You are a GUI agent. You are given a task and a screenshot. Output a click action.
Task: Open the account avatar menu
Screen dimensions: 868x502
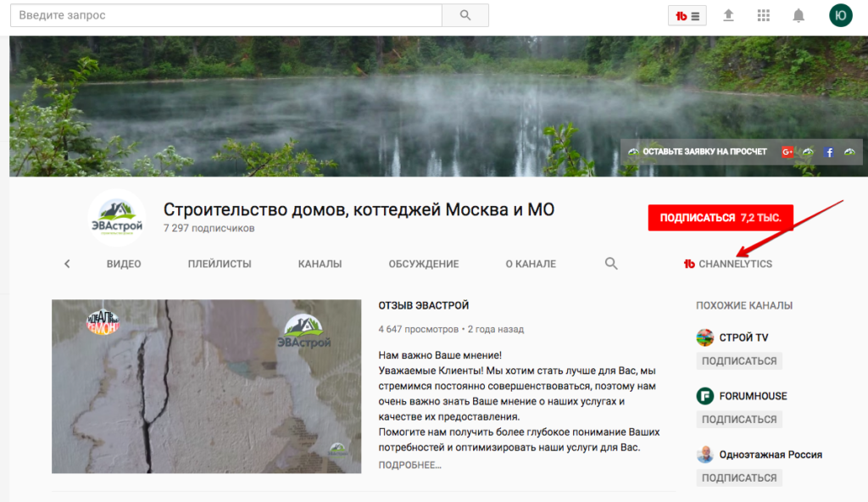point(840,15)
